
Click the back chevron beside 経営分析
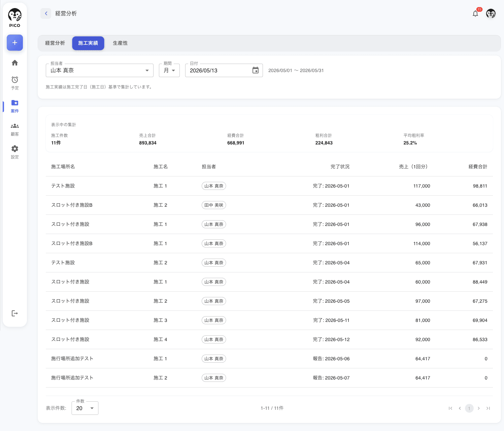[x=46, y=13]
